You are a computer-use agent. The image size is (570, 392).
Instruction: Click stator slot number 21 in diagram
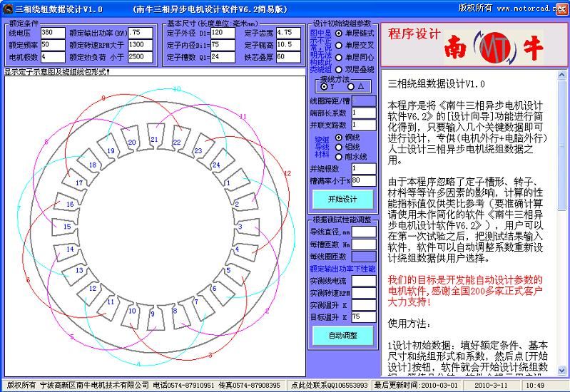point(155,140)
